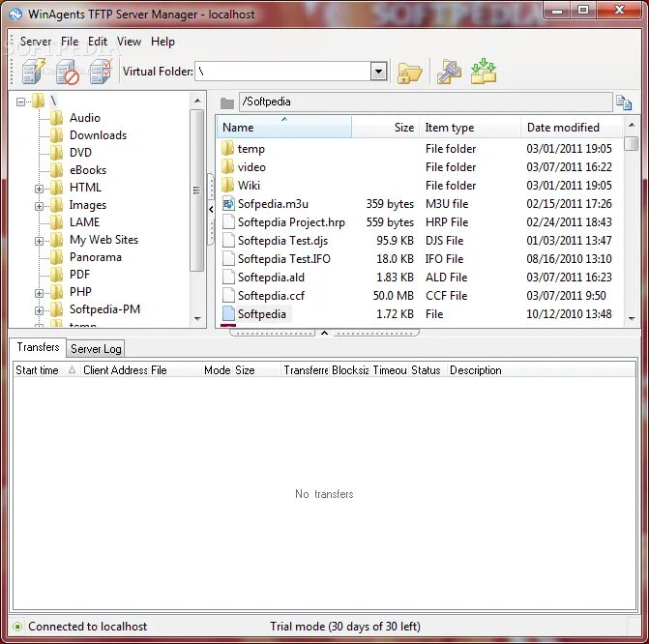
Task: Select the Downloads folder in tree
Action: pos(98,135)
